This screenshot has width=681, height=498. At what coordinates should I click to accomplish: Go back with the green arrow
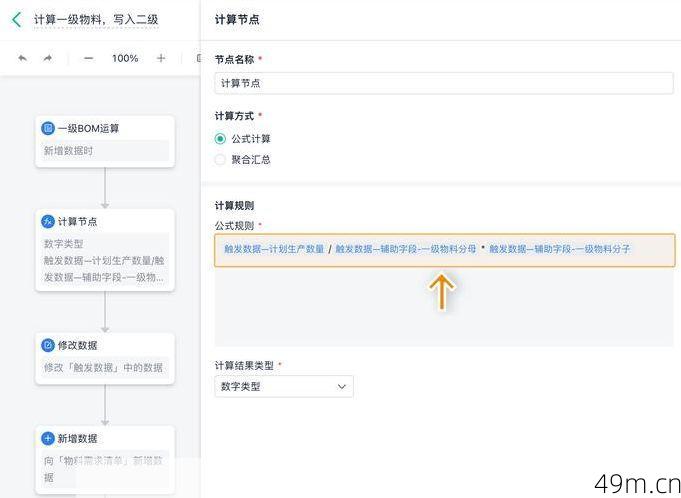click(x=17, y=20)
